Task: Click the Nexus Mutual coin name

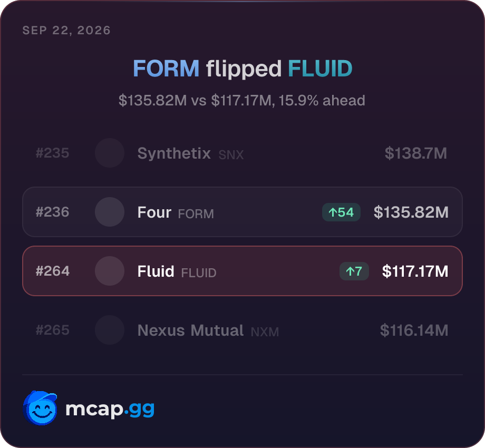Action: [190, 330]
